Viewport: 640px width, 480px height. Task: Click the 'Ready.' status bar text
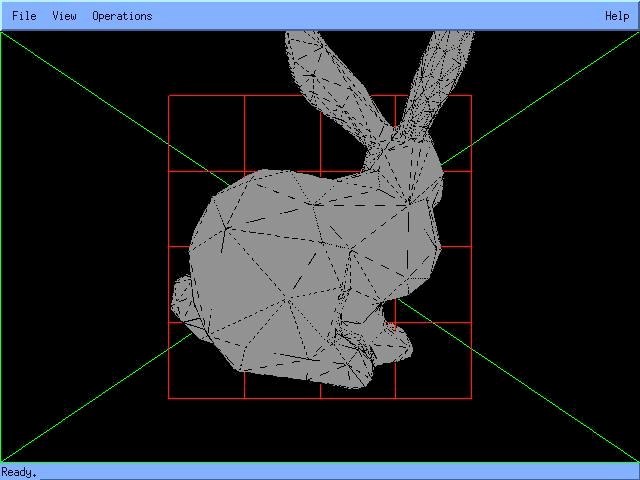(19, 473)
